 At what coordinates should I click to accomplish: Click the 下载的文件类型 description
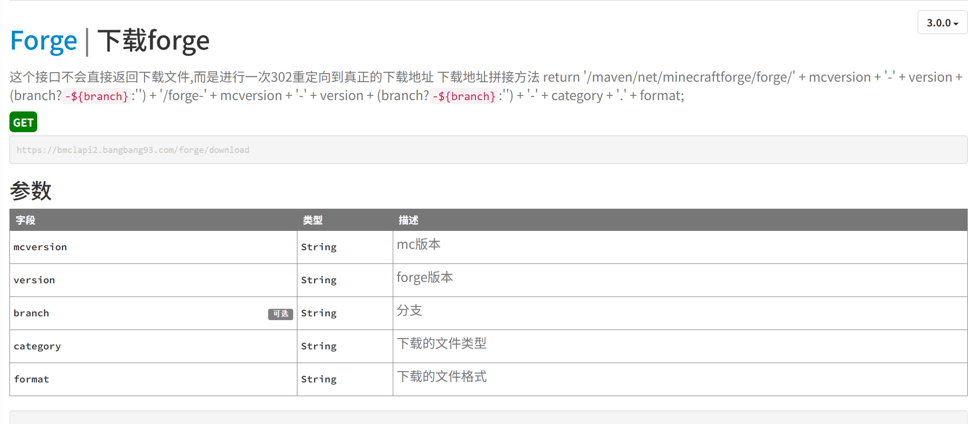tap(441, 344)
